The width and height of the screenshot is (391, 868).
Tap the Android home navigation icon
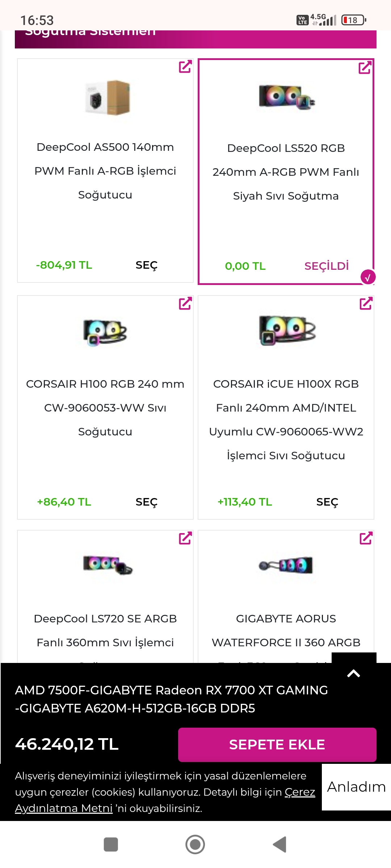[195, 844]
